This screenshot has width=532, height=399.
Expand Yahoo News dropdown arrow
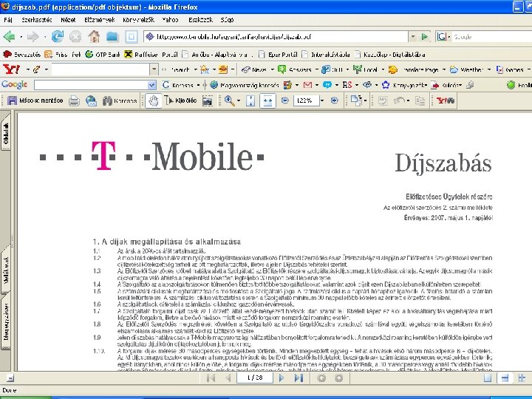[x=272, y=70]
